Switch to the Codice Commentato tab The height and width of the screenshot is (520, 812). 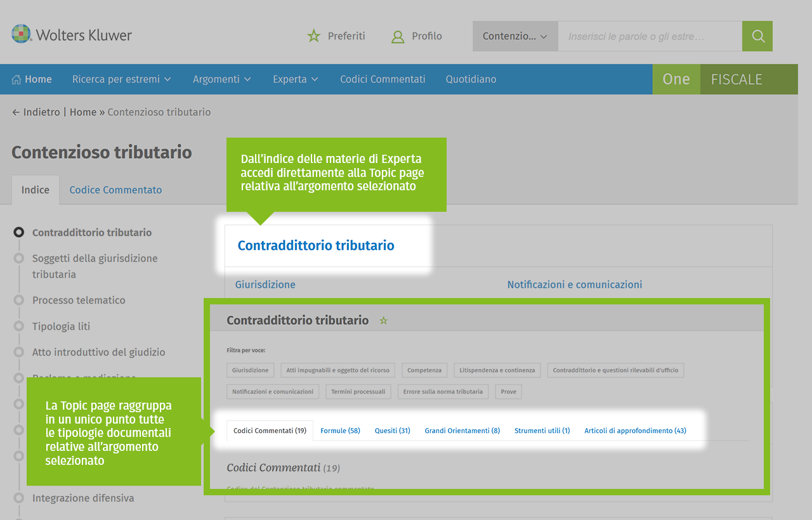coord(115,190)
